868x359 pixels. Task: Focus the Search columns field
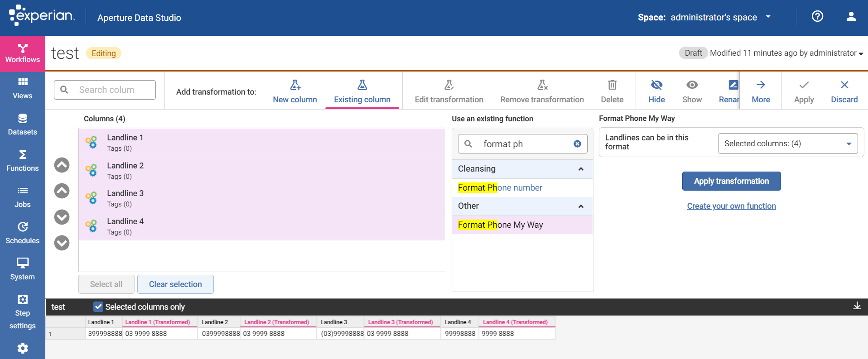click(105, 90)
